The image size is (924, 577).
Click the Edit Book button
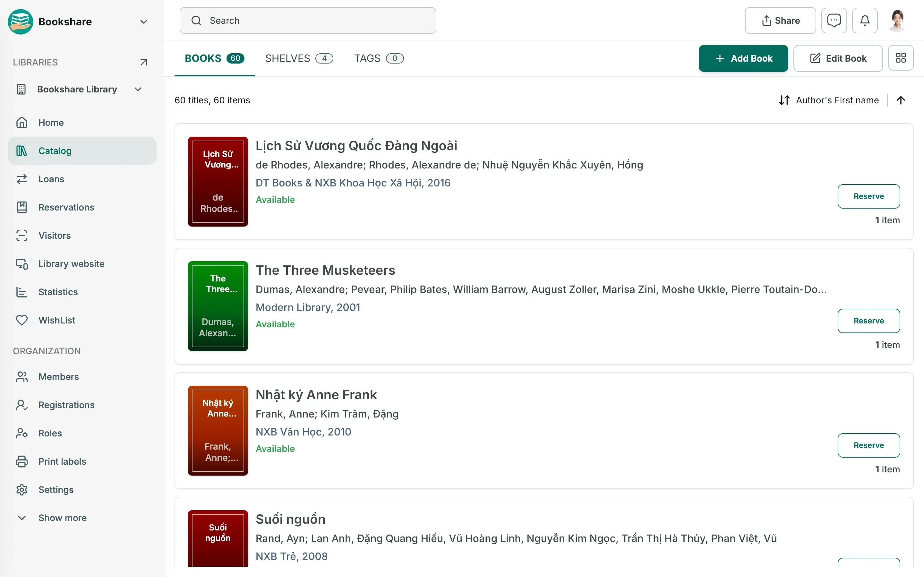tap(838, 58)
